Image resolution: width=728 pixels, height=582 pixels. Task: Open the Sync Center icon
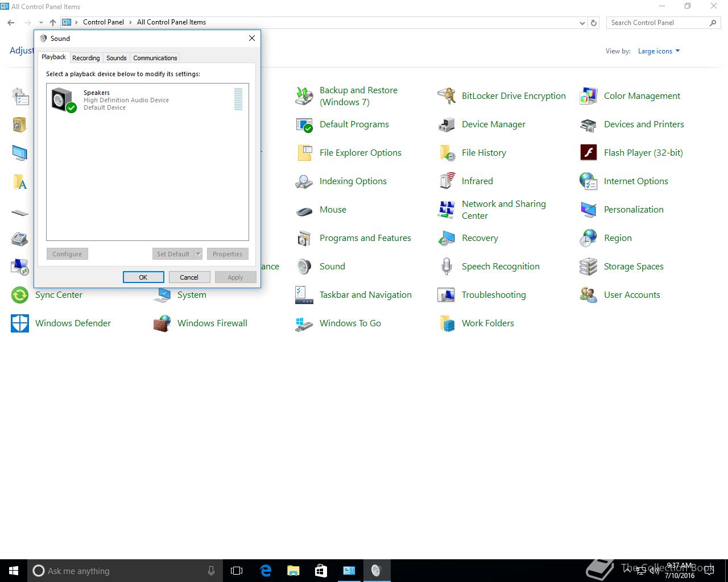(x=19, y=295)
